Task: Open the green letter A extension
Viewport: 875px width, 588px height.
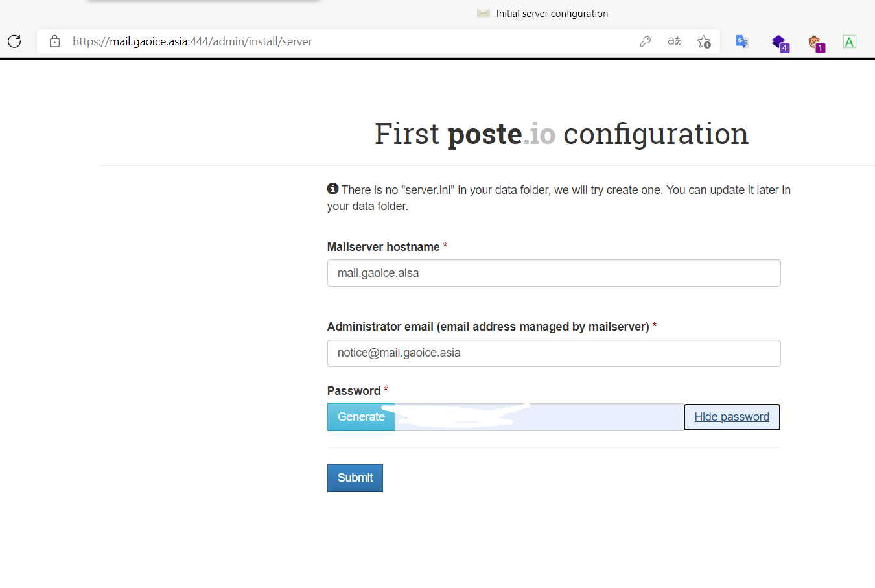Action: (x=850, y=41)
